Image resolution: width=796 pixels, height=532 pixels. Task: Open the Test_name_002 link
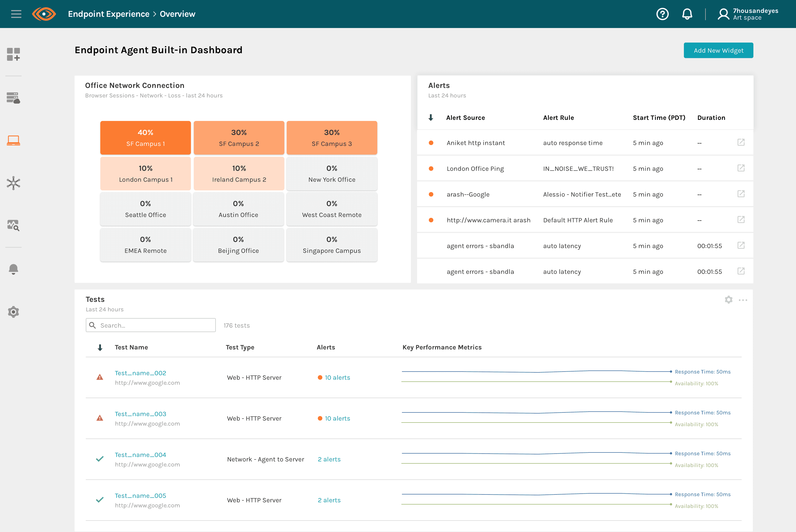click(x=140, y=373)
